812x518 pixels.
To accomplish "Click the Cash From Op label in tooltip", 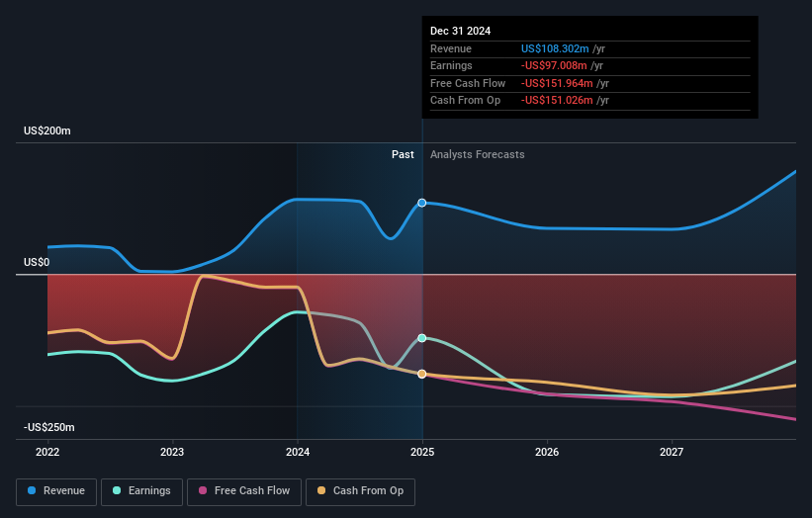I will click(465, 101).
